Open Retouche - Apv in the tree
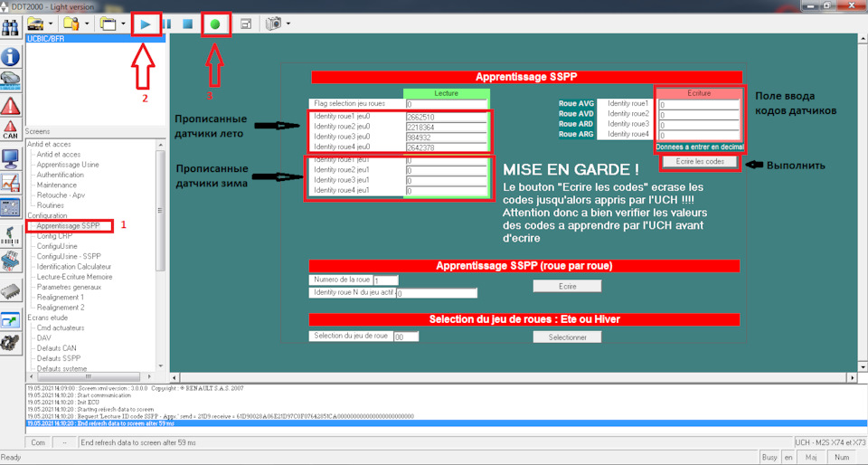The image size is (868, 465). tap(61, 195)
